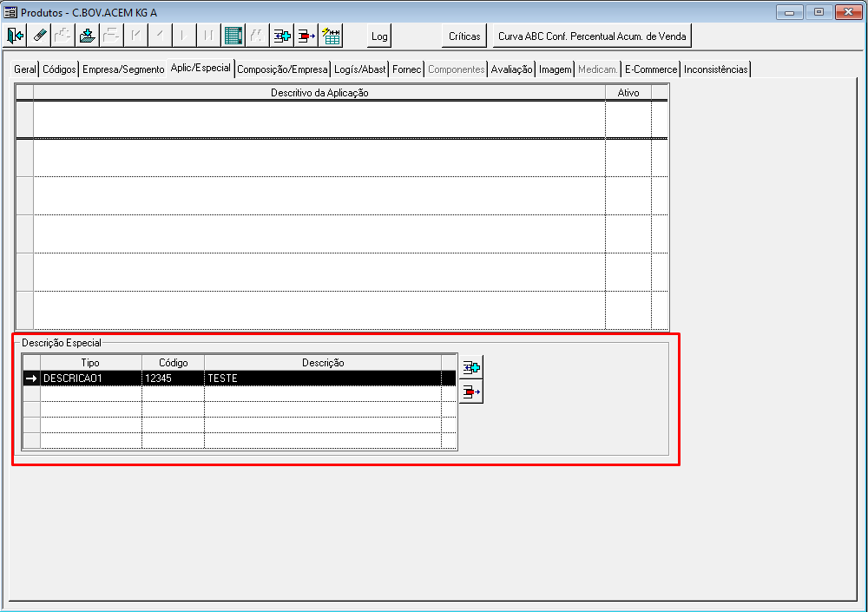Open the Fornec tab
The width and height of the screenshot is (868, 612).
click(x=407, y=69)
